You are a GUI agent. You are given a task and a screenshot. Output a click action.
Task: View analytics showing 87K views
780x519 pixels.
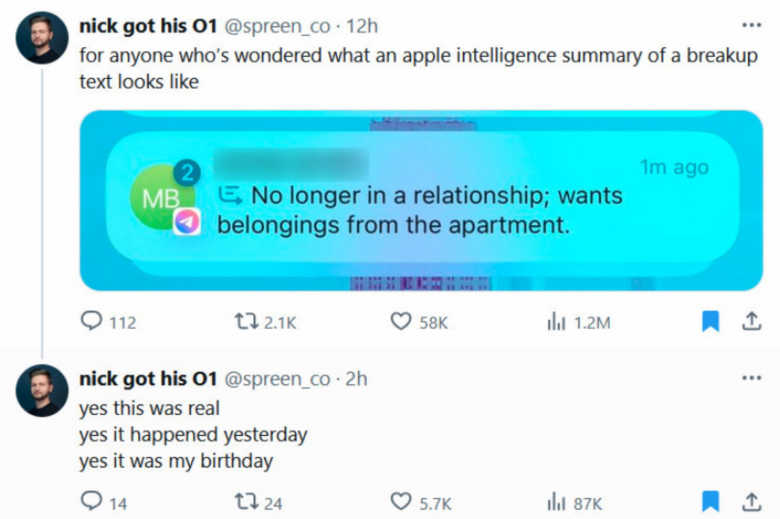(x=556, y=502)
